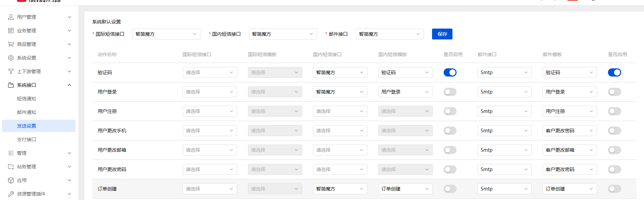Enable the 用户登录 email toggle
The width and height of the screenshot is (644, 200).
click(x=614, y=92)
